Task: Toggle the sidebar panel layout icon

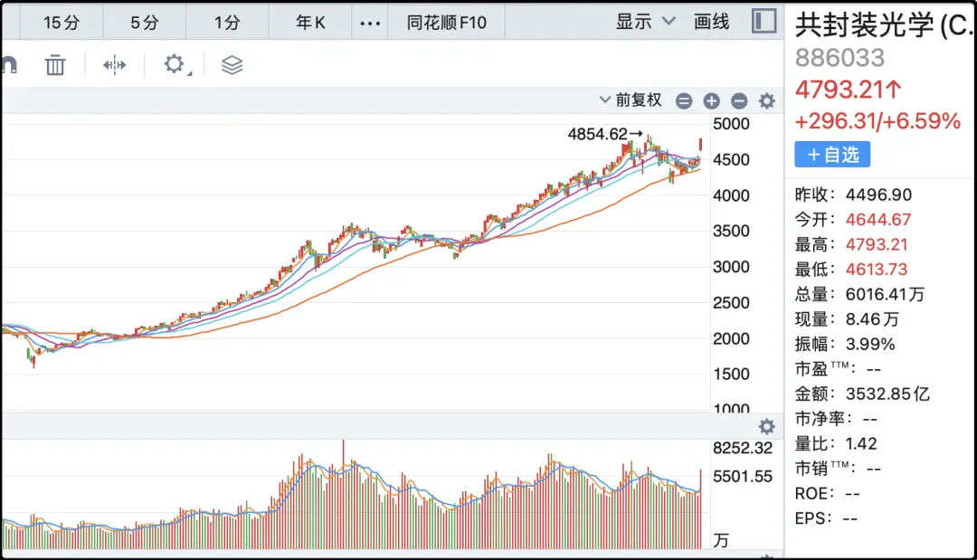Action: coord(764,21)
